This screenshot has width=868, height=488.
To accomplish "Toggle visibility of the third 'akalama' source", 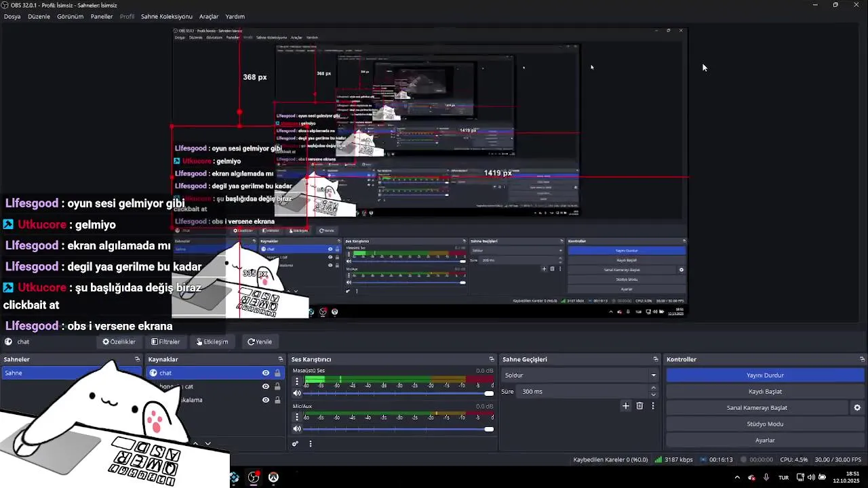I will pos(265,400).
